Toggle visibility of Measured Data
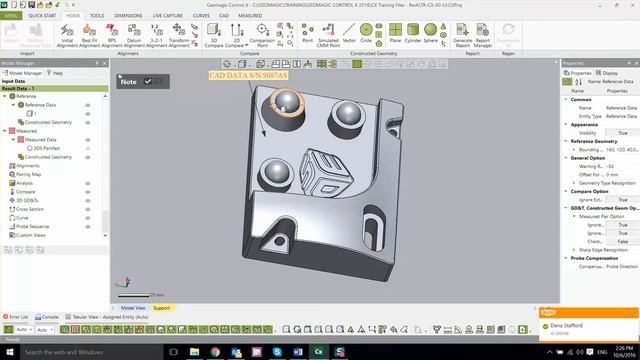Image resolution: width=640 pixels, height=360 pixels. 88,140
